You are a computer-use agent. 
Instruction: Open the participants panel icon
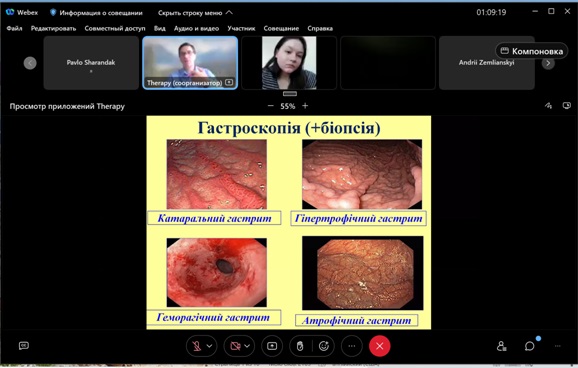pos(501,346)
